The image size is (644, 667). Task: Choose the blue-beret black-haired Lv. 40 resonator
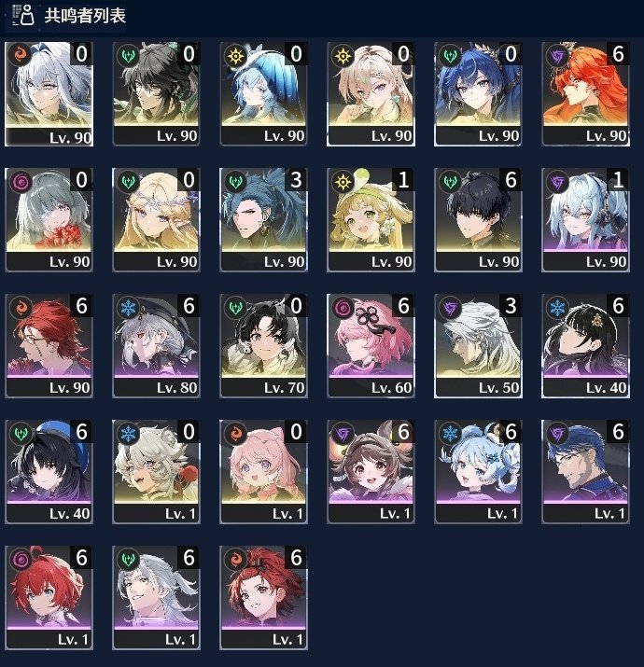coord(49,472)
